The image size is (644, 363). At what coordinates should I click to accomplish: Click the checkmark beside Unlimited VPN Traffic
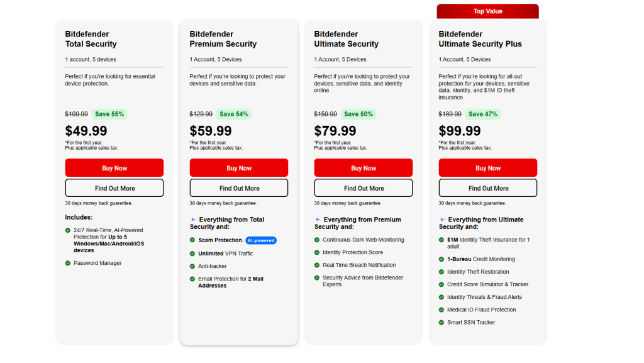pos(191,253)
